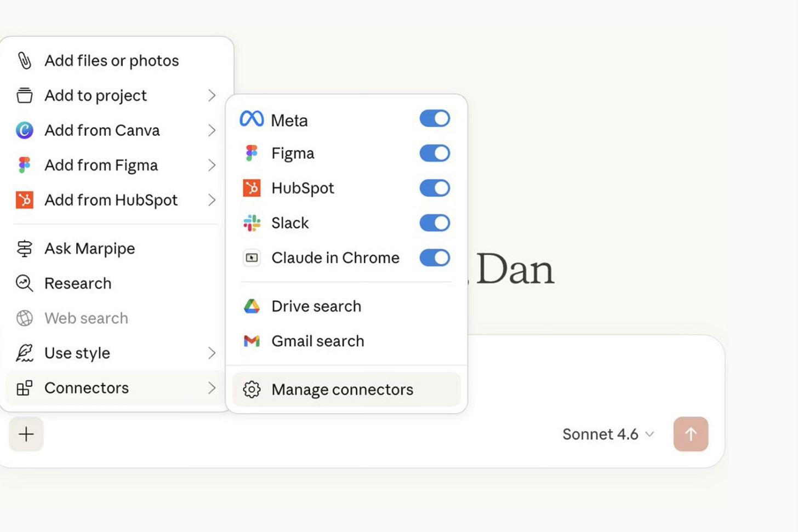
Task: Click the upward send arrow button
Action: pos(691,434)
